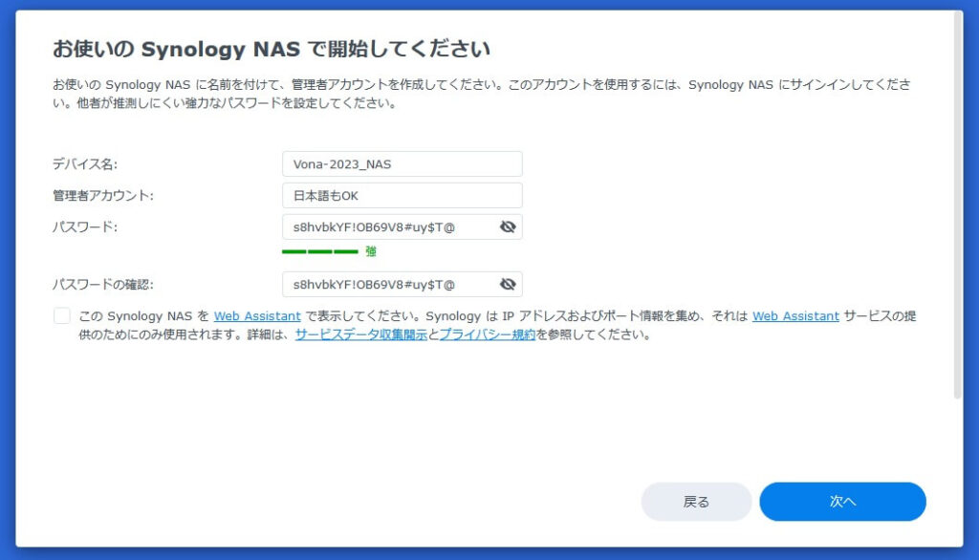
Task: Click the 強 strength label
Action: (371, 251)
